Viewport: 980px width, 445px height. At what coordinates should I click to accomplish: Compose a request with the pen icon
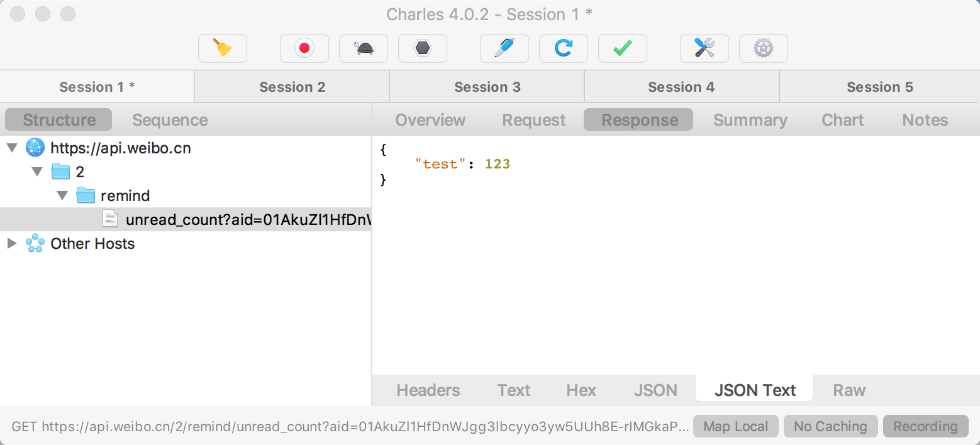pos(504,48)
